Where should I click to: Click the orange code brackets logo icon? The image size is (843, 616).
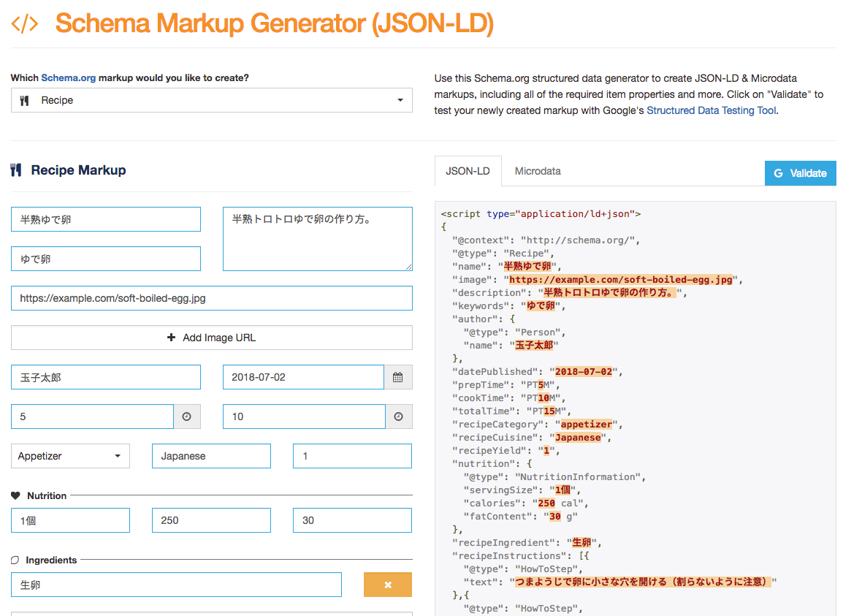pos(25,23)
